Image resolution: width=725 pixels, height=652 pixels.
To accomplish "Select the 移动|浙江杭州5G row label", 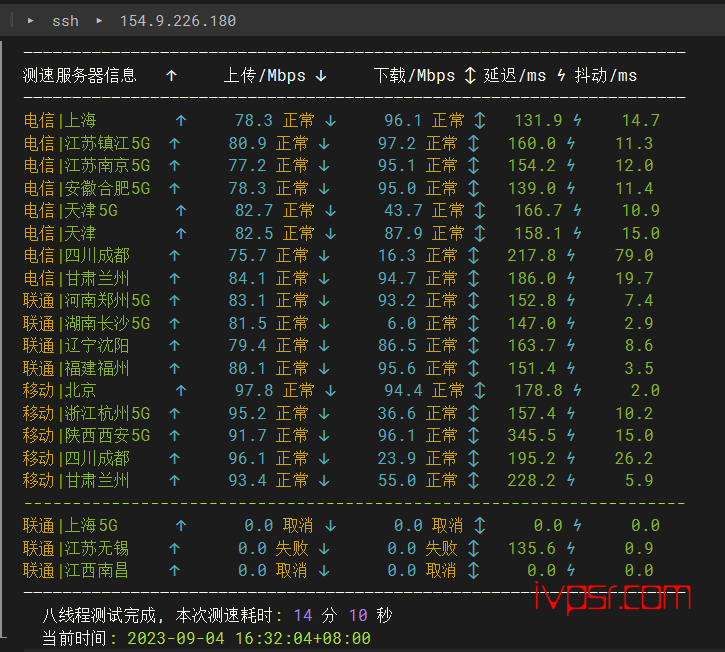I will tap(86, 413).
